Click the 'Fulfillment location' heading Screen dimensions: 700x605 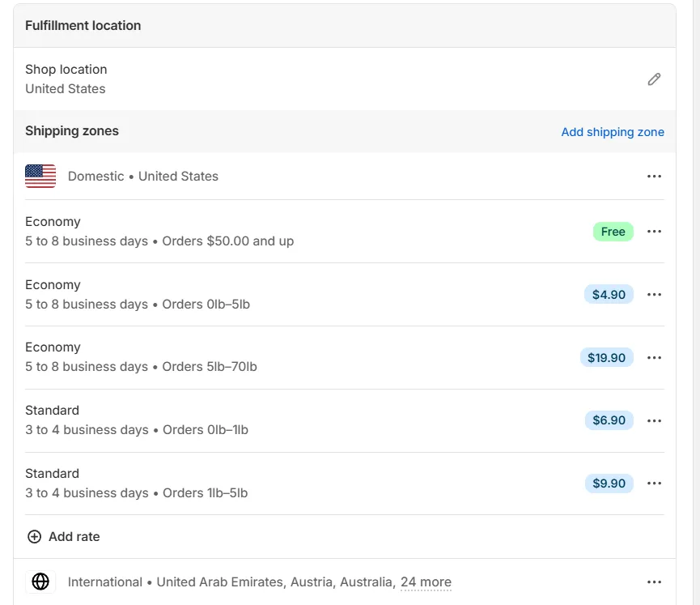[x=83, y=25]
